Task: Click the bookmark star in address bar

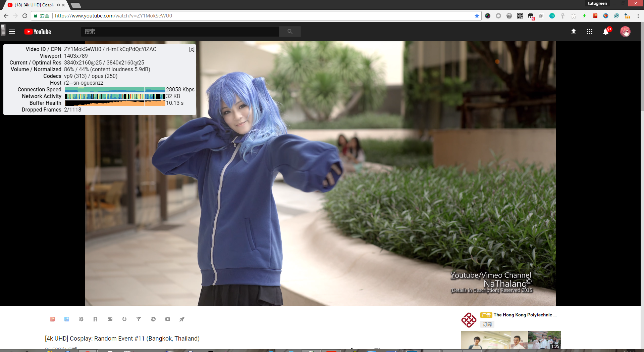Action: (477, 16)
